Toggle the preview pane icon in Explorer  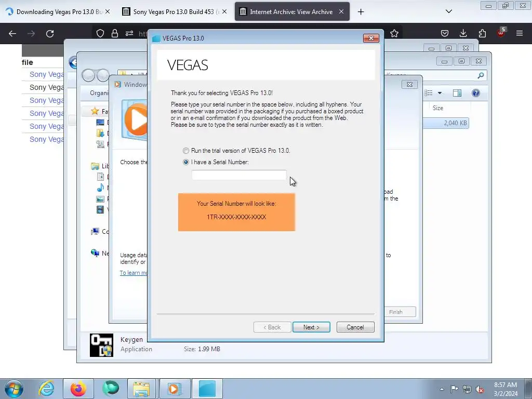click(x=457, y=93)
